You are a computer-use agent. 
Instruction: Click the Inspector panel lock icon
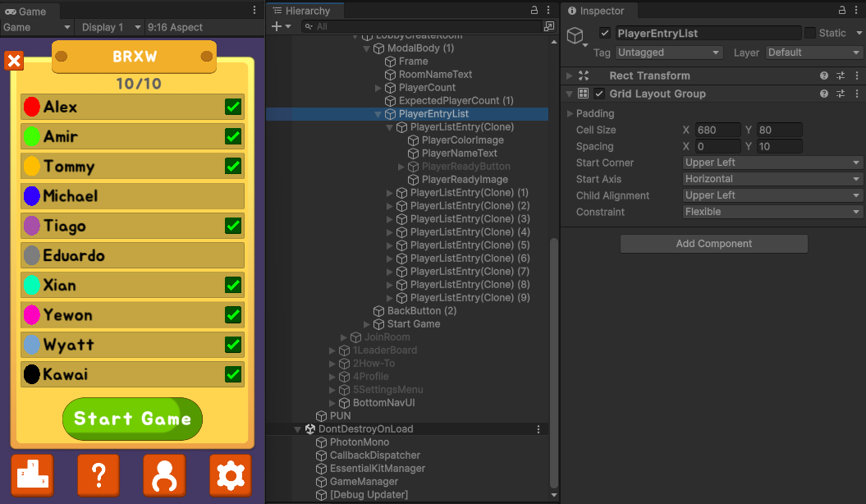[x=842, y=10]
